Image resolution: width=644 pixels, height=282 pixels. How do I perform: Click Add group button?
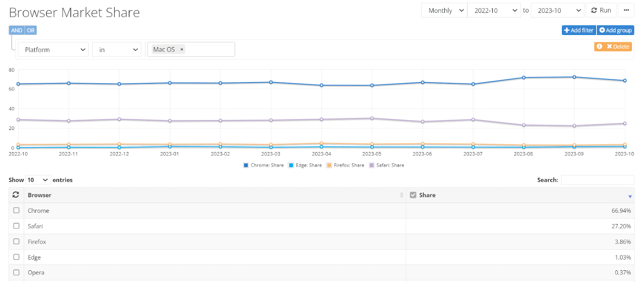[x=615, y=30]
